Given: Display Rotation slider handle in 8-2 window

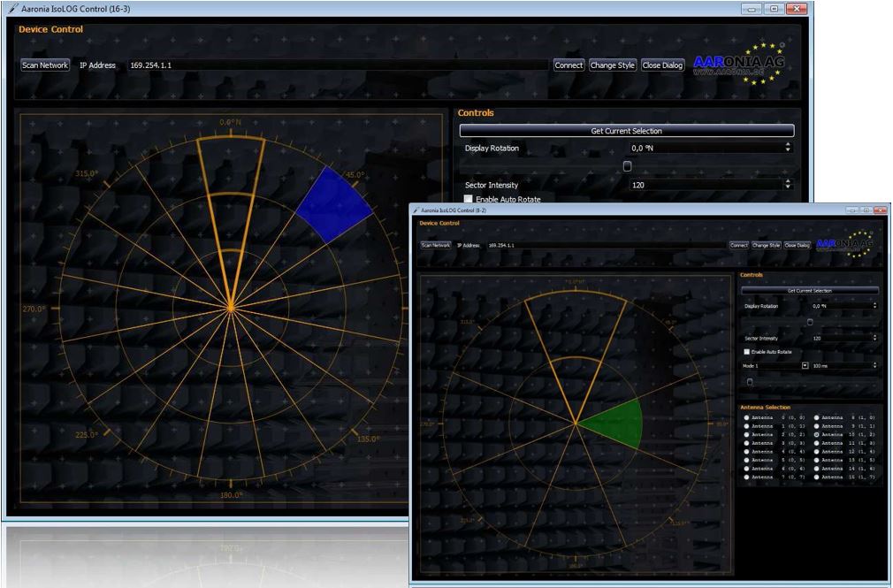Looking at the screenshot, I should tap(810, 322).
